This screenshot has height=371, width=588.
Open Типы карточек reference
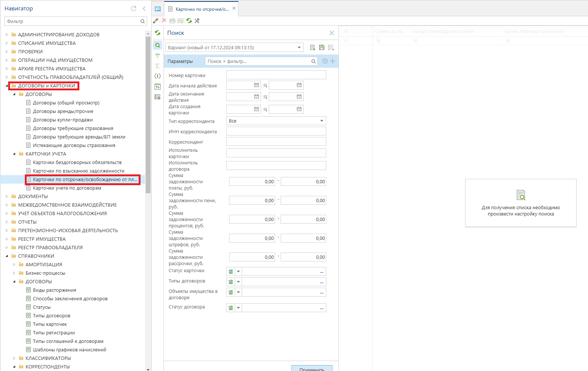pyautogui.click(x=50, y=324)
